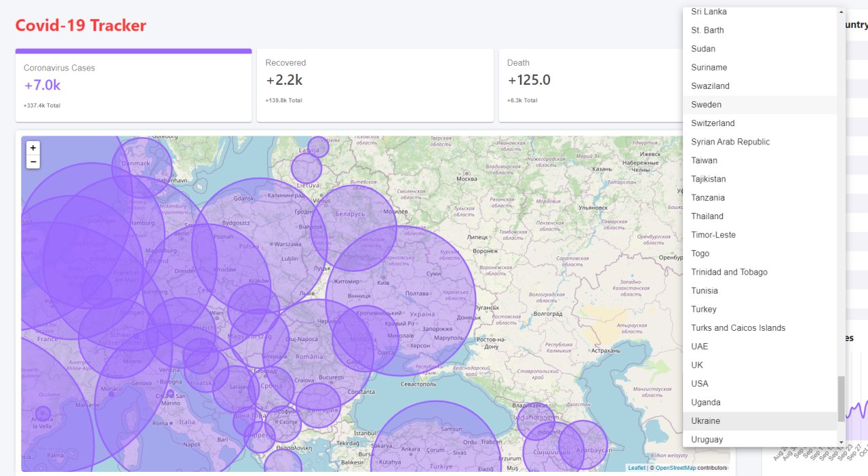Select Tanzania option
Image resolution: width=868 pixels, height=476 pixels.
pos(759,198)
